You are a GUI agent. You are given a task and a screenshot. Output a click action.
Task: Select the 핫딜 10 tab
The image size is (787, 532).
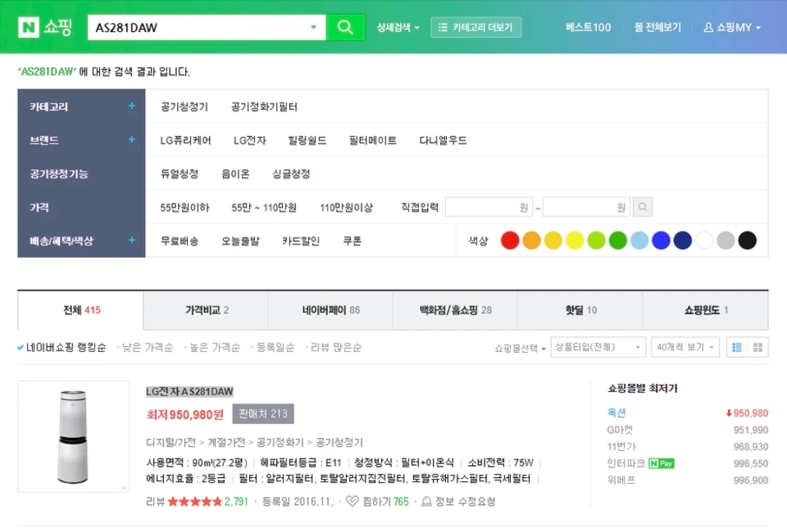pyautogui.click(x=580, y=310)
